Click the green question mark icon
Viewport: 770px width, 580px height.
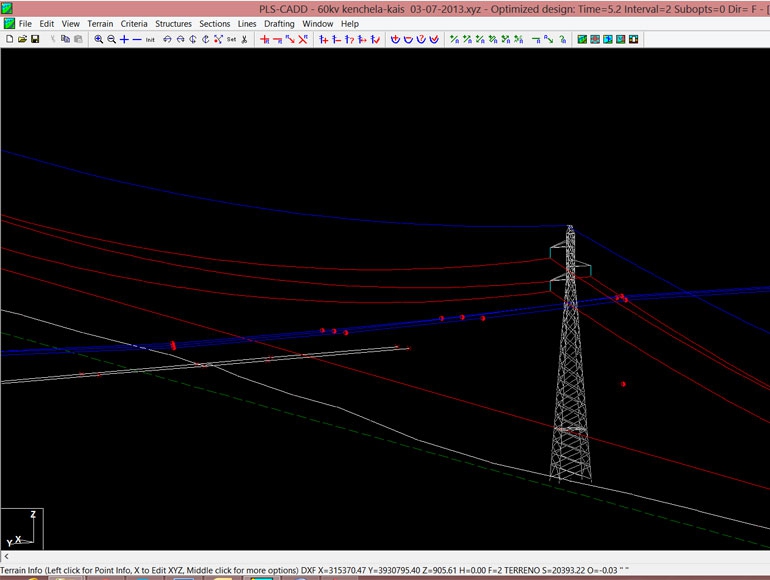click(562, 39)
